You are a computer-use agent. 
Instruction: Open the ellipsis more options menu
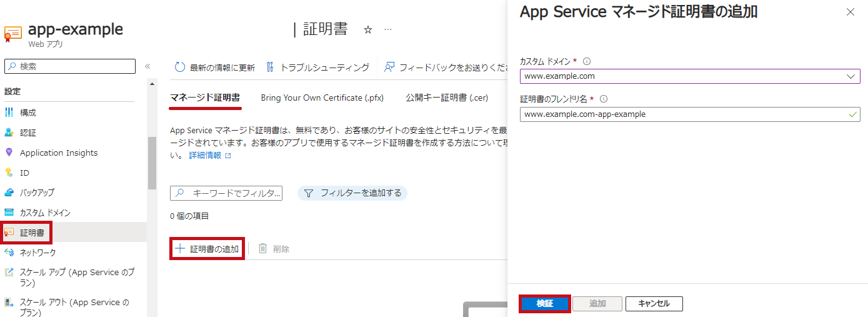[388, 29]
